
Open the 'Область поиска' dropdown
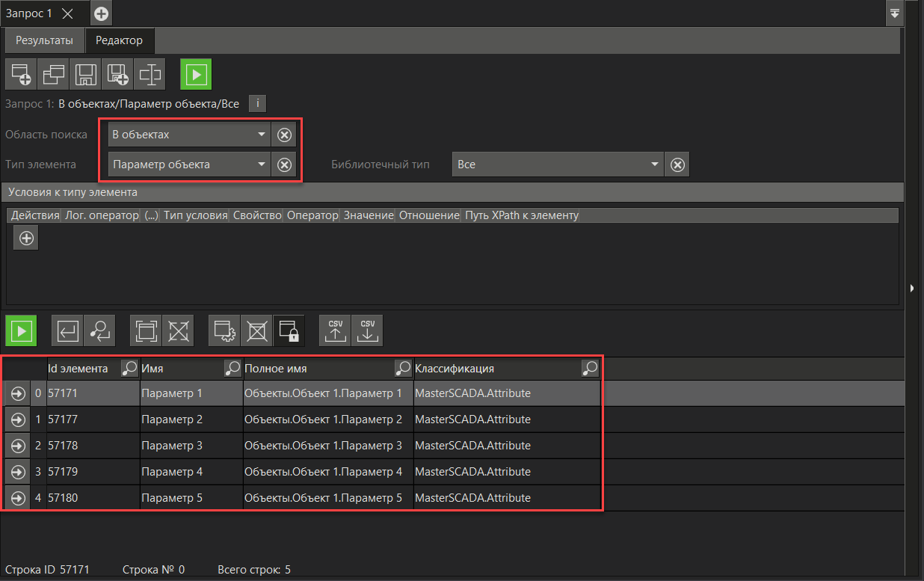point(188,135)
